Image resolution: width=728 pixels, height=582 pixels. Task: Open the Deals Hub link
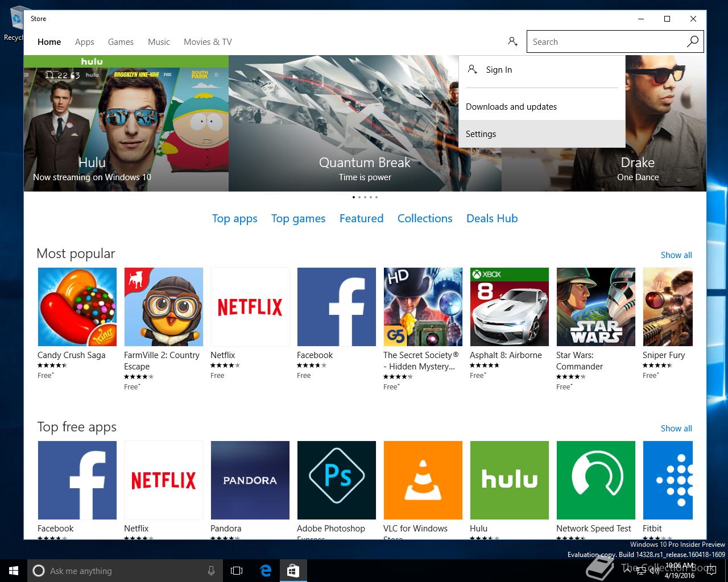[x=492, y=218]
